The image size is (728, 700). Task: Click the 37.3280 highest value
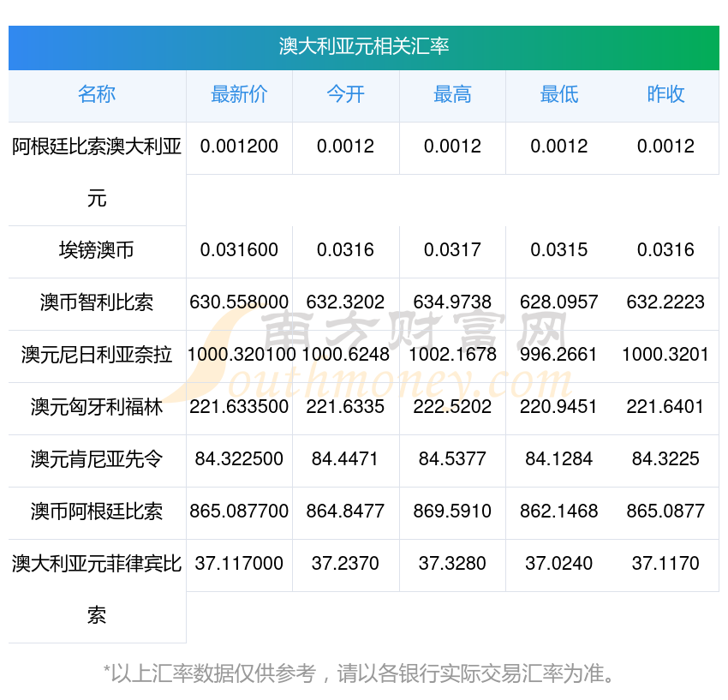tap(452, 564)
